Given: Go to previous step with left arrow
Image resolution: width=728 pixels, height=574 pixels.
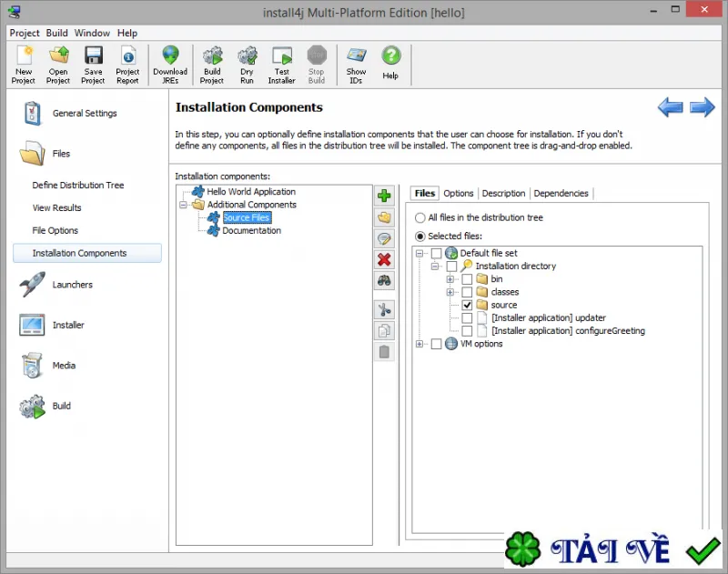Looking at the screenshot, I should [x=670, y=107].
